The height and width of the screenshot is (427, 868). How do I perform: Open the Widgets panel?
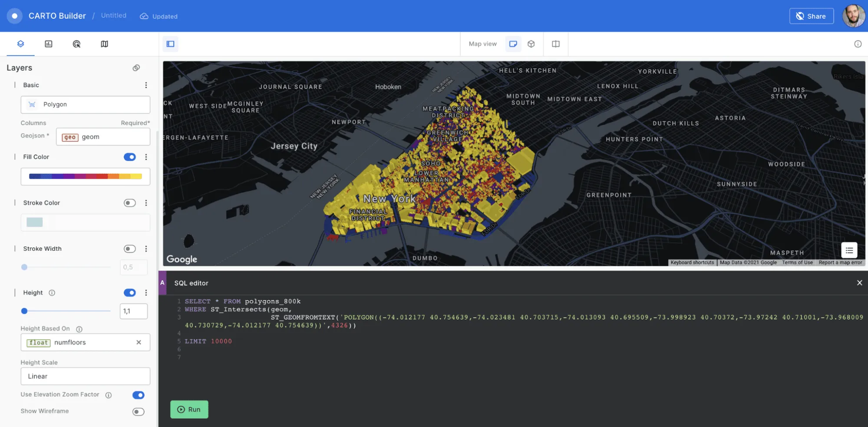(x=48, y=44)
